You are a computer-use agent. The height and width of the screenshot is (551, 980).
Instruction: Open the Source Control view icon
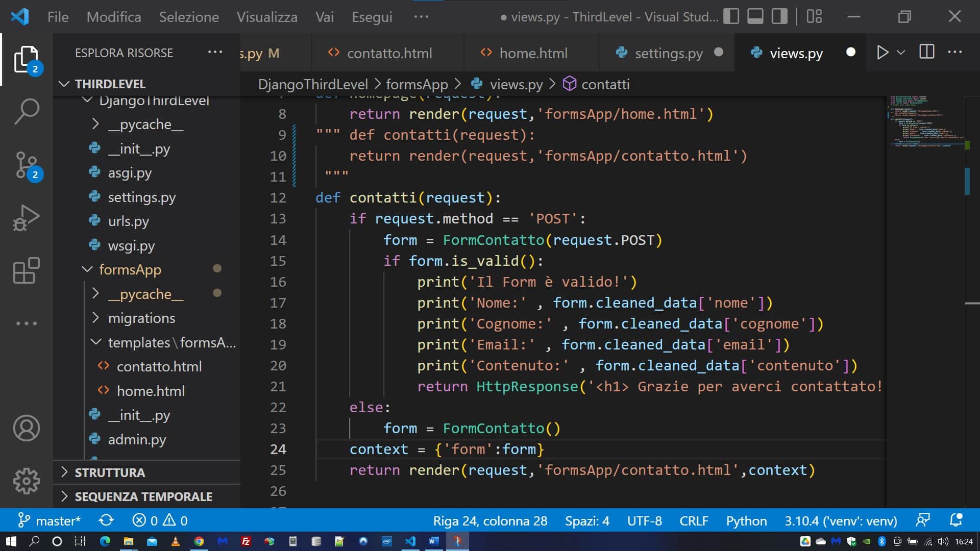click(x=27, y=166)
